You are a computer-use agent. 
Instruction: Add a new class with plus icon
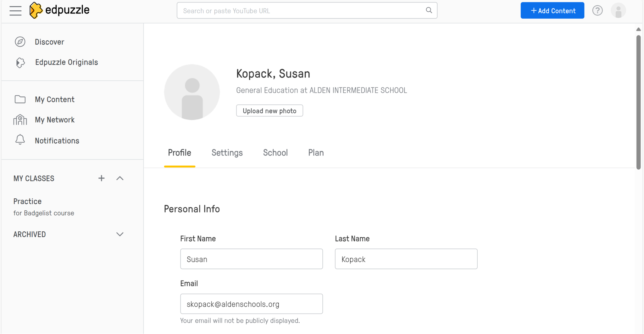[101, 178]
